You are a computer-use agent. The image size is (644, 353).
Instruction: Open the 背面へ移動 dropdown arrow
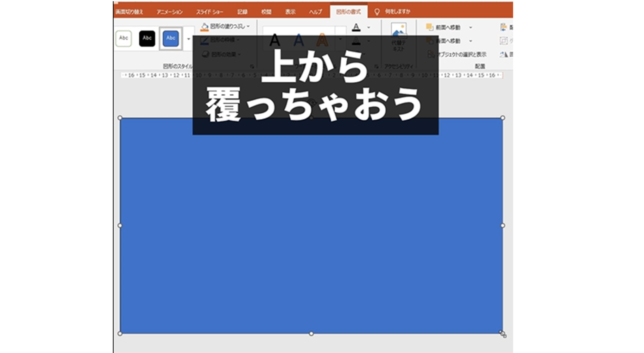tap(470, 41)
